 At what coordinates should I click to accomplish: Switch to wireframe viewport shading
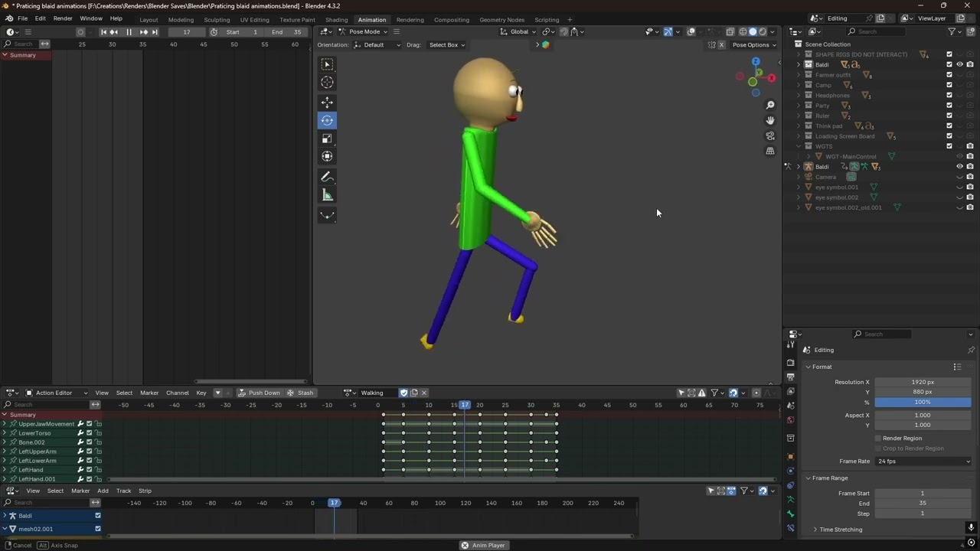pyautogui.click(x=743, y=31)
